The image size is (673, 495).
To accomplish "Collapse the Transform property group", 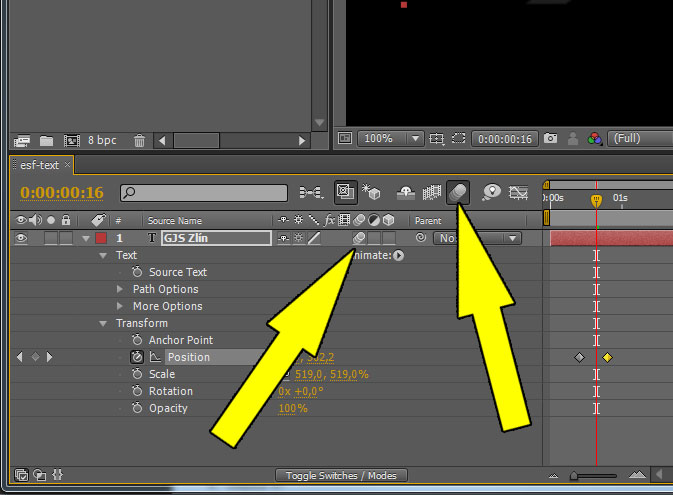I will pyautogui.click(x=103, y=323).
